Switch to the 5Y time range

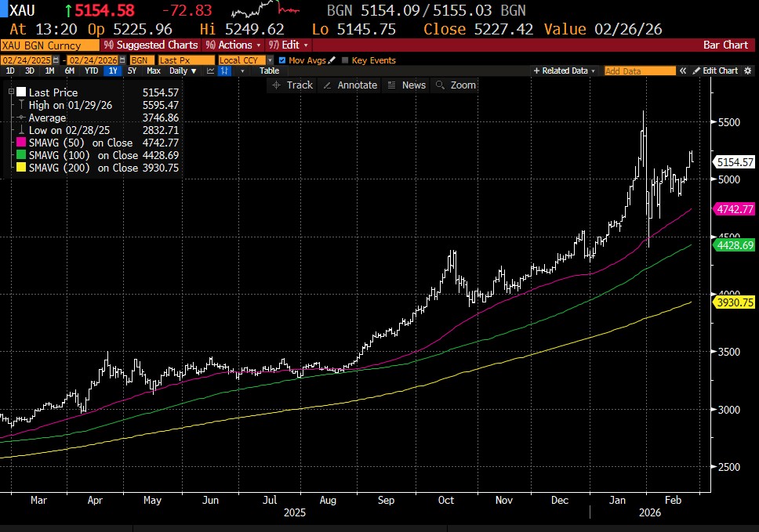coord(131,71)
